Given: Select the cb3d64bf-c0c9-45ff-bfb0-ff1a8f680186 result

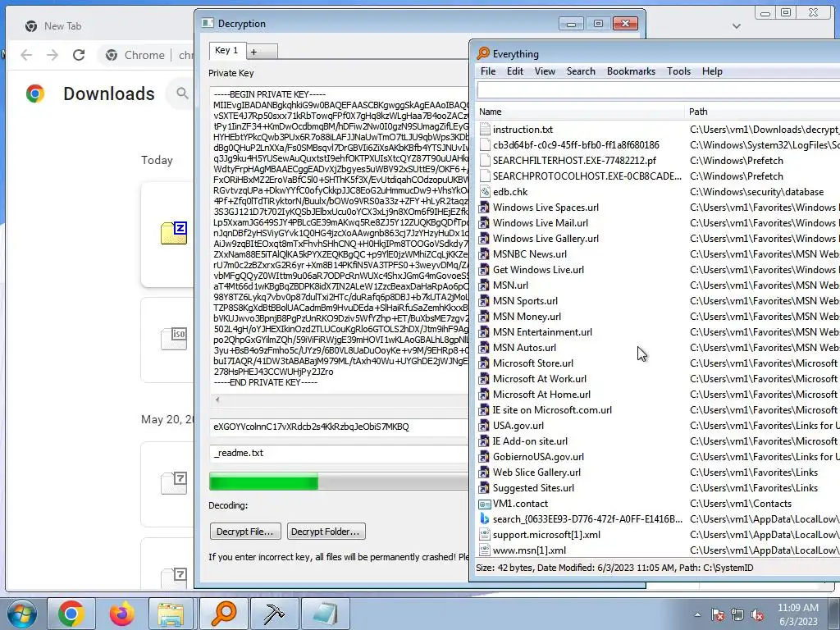Looking at the screenshot, I should click(576, 144).
